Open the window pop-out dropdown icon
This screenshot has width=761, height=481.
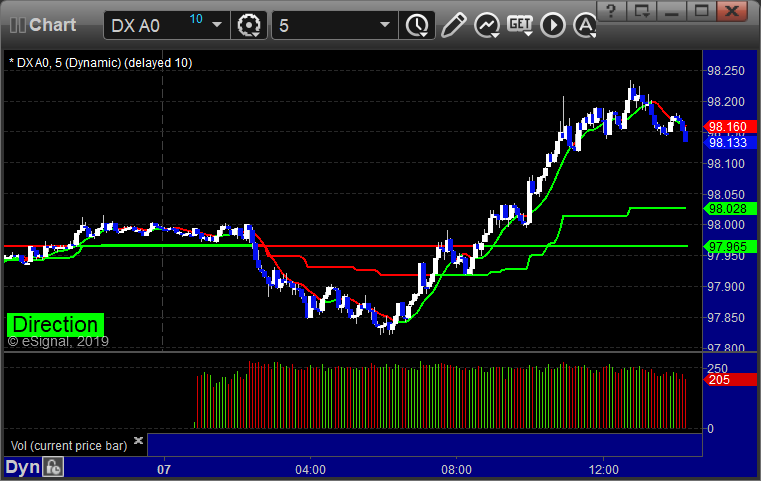click(641, 11)
